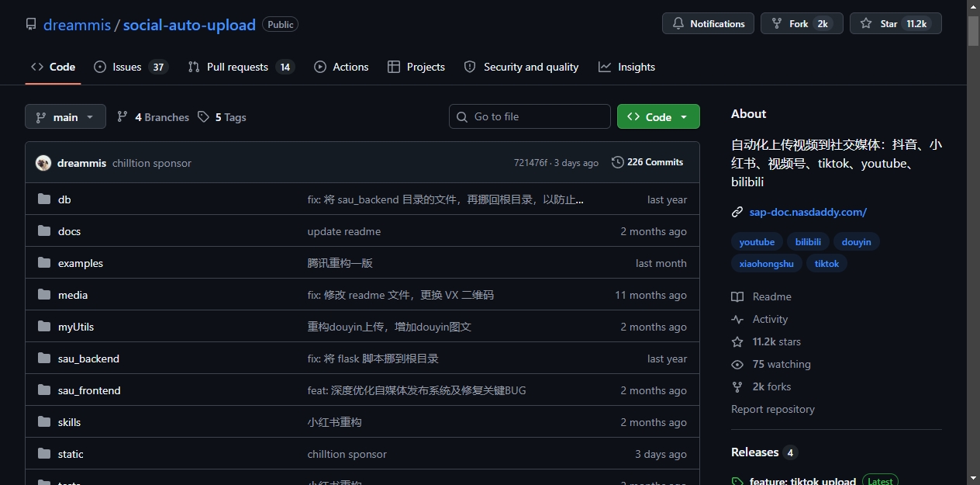
Task: Open the myUtils folder name link
Action: pyautogui.click(x=76, y=327)
